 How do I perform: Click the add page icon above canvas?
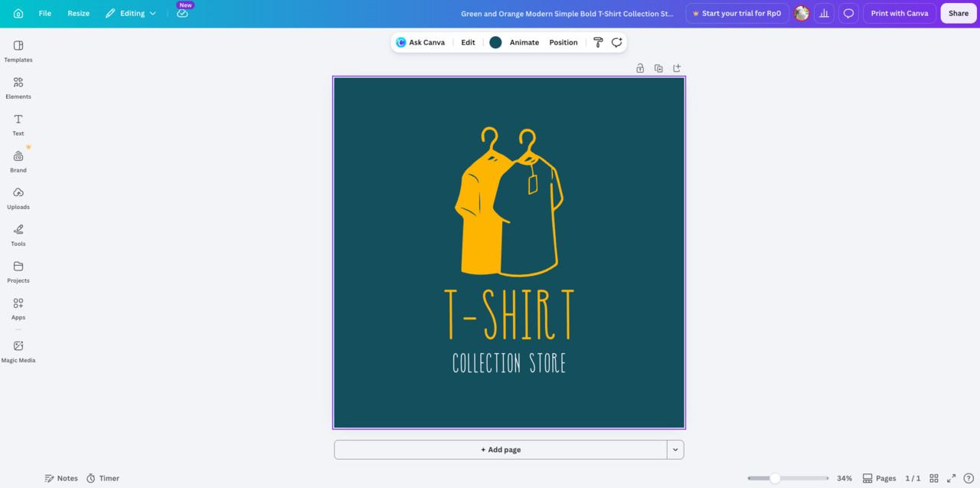(677, 68)
